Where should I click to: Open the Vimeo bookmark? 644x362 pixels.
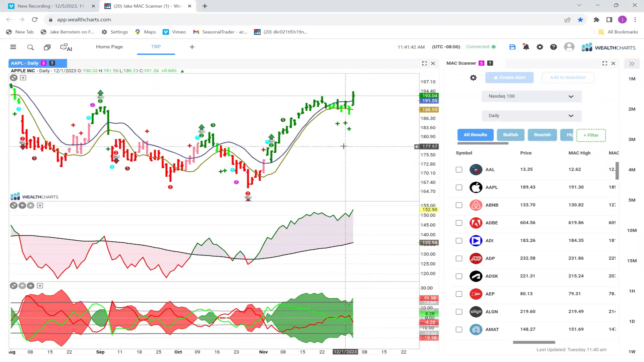[174, 32]
